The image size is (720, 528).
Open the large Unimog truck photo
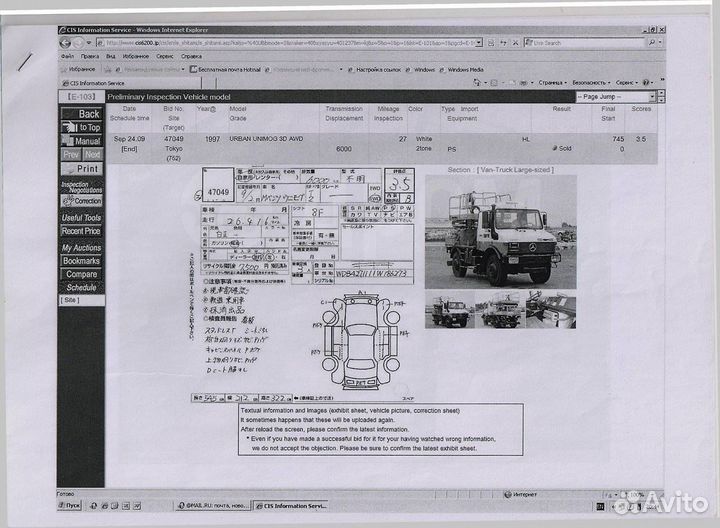pos(501,232)
